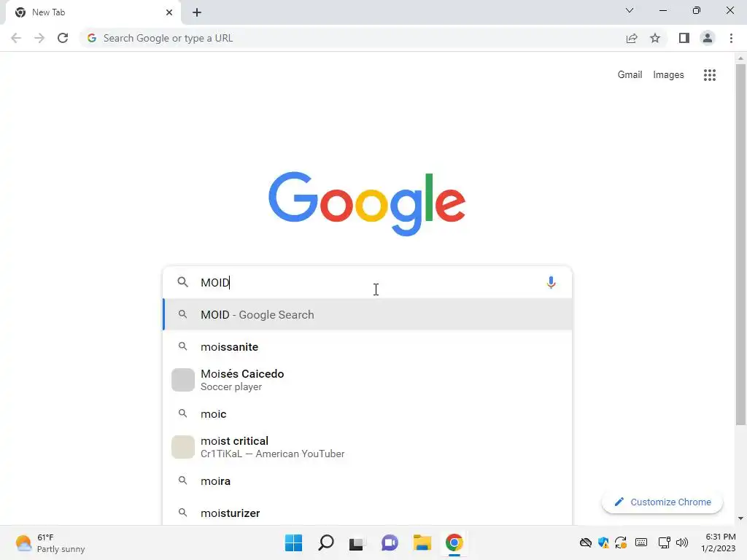Viewport: 747px width, 560px height.
Task: Open the Google apps grid
Action: pyautogui.click(x=709, y=75)
